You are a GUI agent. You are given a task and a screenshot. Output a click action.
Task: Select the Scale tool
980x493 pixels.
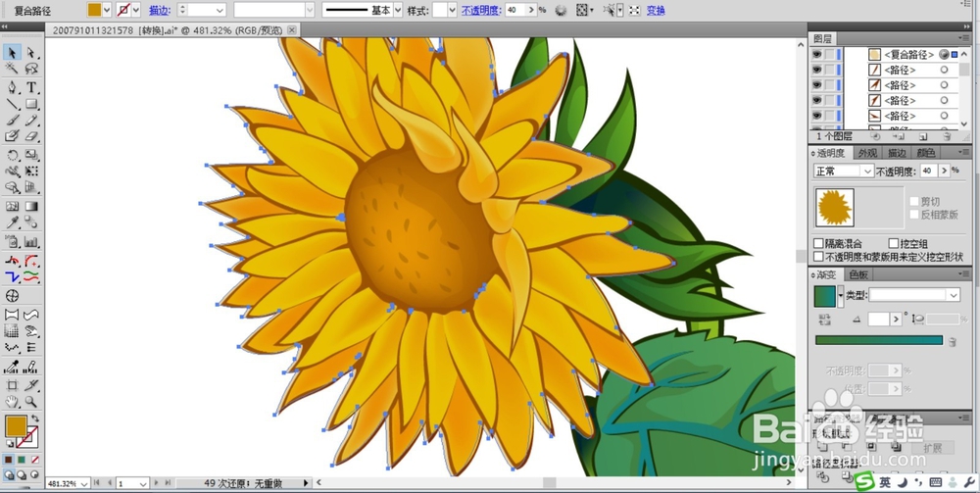(x=31, y=155)
